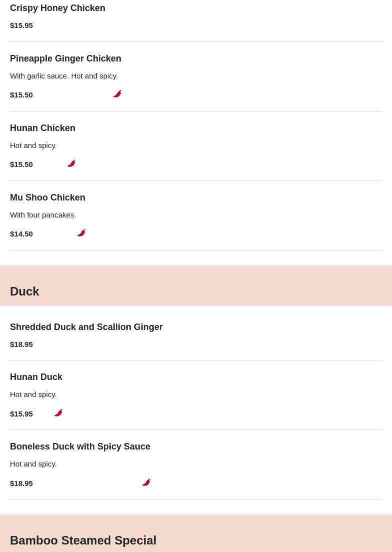Click "With garlic sauce. Hot and spicy." text
392x552 pixels.
[64, 76]
